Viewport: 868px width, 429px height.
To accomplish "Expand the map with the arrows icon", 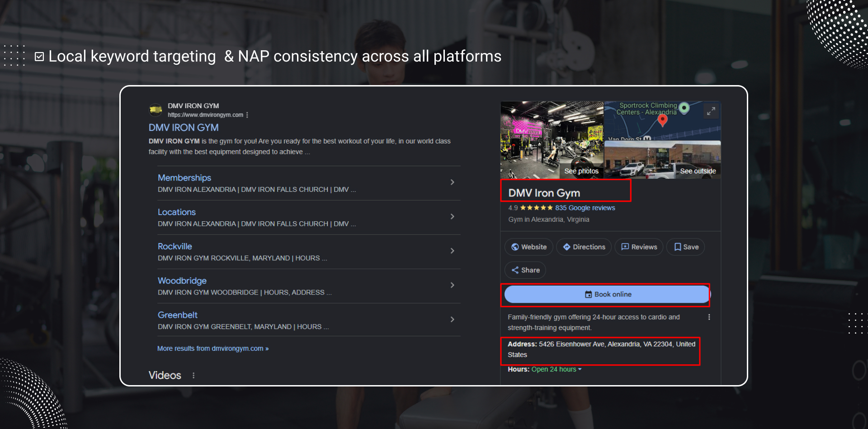I will click(x=711, y=111).
